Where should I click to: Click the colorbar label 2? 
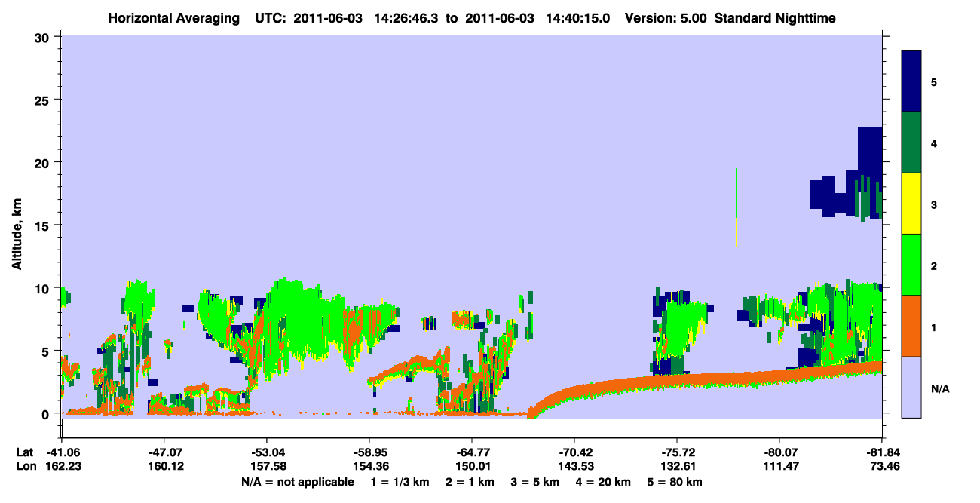[x=934, y=265]
